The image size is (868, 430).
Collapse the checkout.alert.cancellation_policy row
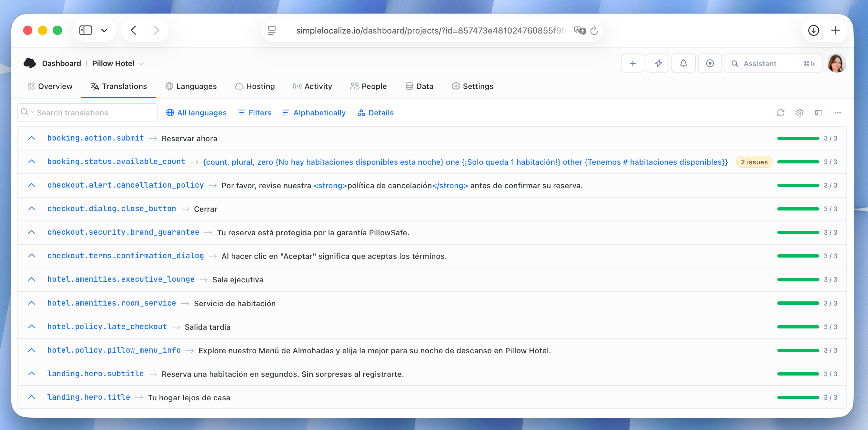click(x=31, y=185)
